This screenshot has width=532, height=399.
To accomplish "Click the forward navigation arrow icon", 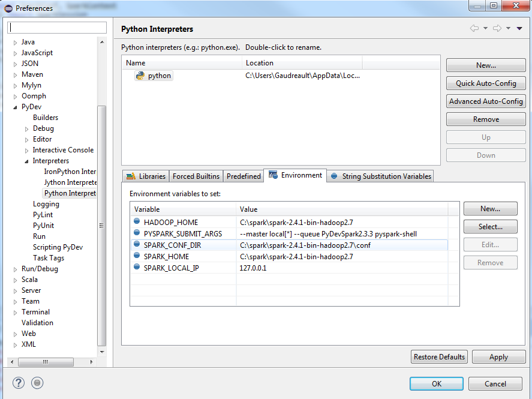I will pyautogui.click(x=497, y=28).
